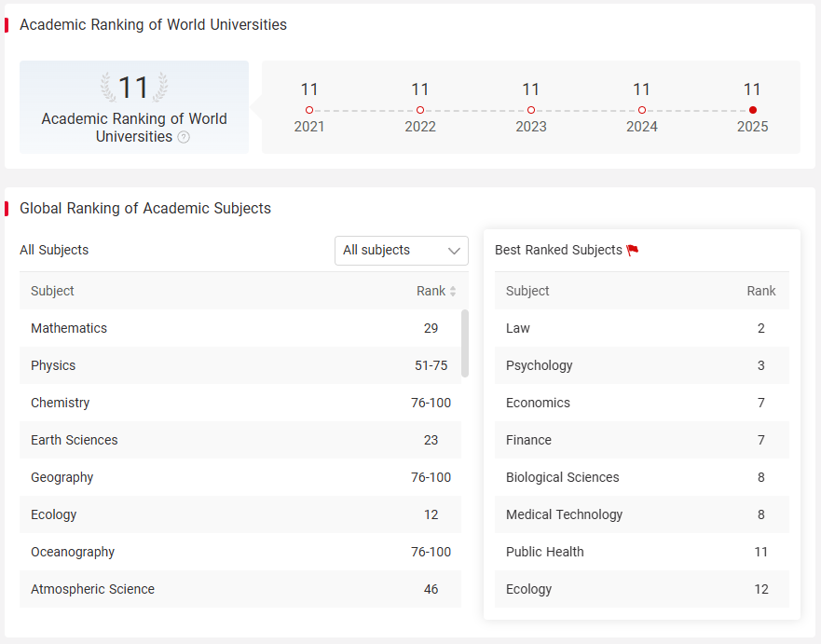Click the Atmospheric Science rank value 46
The height and width of the screenshot is (644, 821).
(431, 589)
